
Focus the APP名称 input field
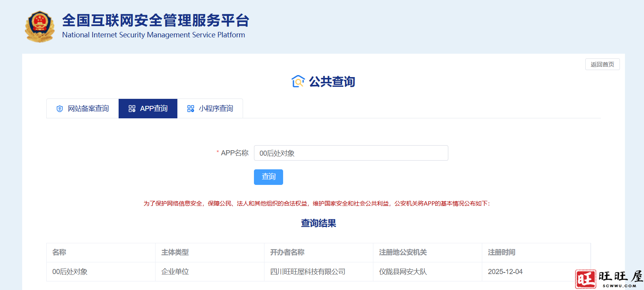tap(351, 153)
